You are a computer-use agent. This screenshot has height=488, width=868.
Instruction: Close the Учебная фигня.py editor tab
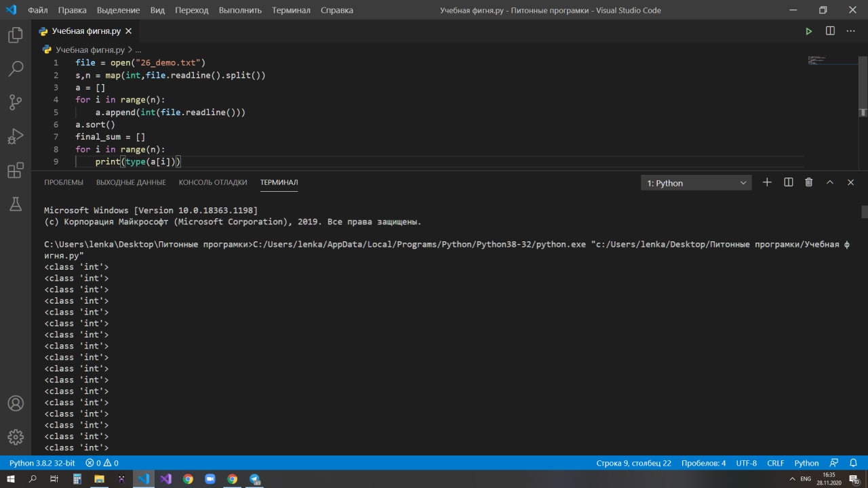coord(129,31)
